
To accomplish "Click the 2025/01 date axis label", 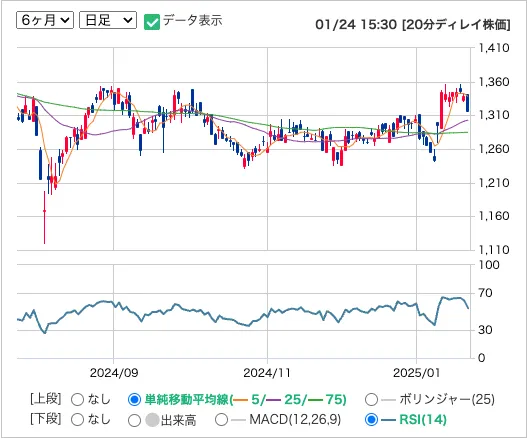I will click(416, 373).
